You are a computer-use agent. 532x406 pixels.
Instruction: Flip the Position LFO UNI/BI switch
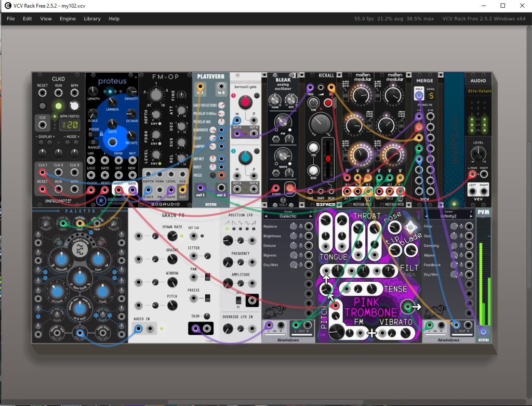[x=238, y=301]
